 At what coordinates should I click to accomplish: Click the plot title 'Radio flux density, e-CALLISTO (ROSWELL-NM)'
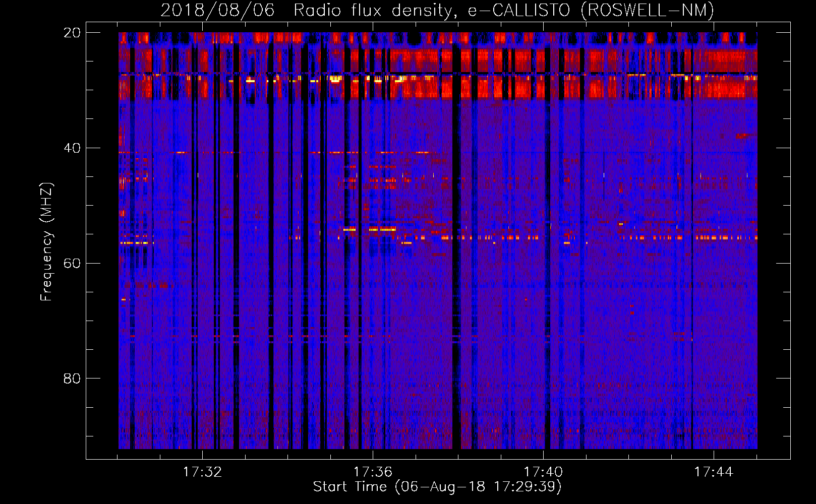(x=504, y=11)
